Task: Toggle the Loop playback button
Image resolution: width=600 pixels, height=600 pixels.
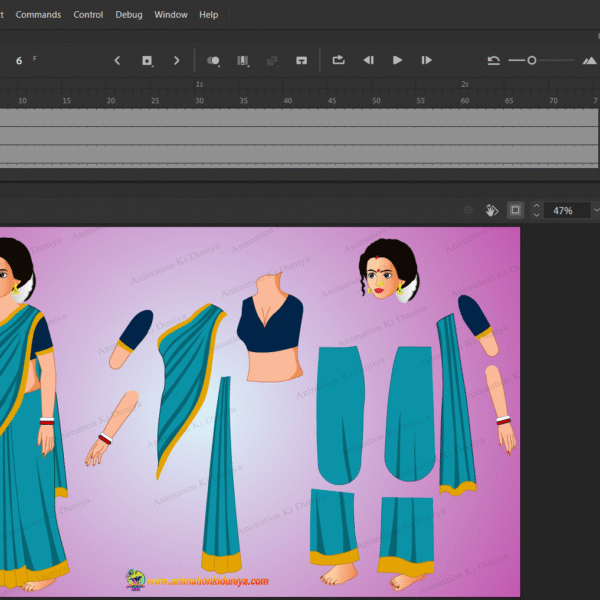Action: 339,60
